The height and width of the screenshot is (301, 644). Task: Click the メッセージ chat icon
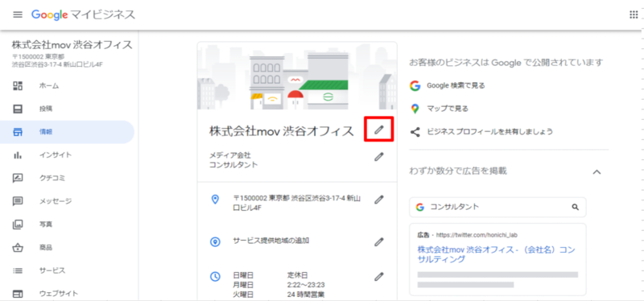pos(18,201)
